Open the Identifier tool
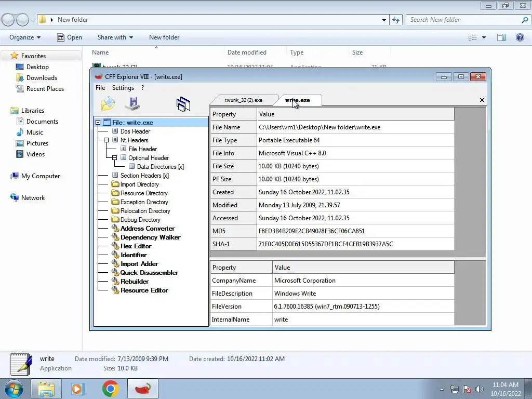The width and height of the screenshot is (532, 399). point(134,255)
